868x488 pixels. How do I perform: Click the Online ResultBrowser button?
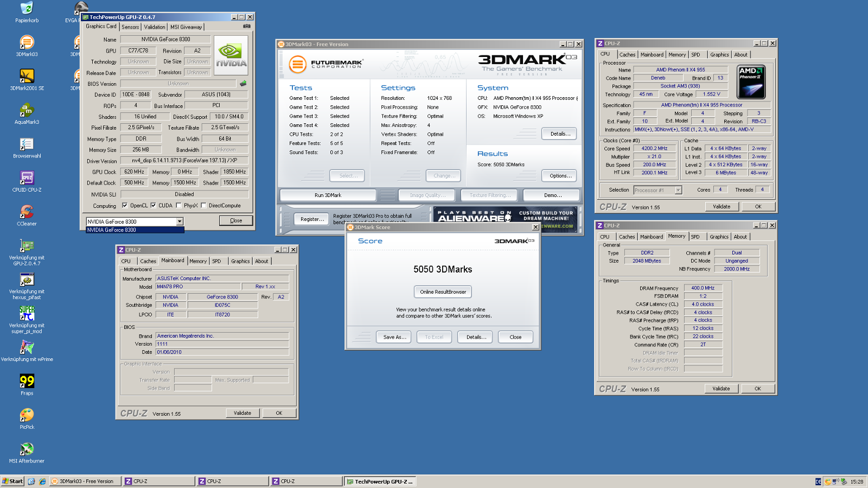tap(443, 291)
